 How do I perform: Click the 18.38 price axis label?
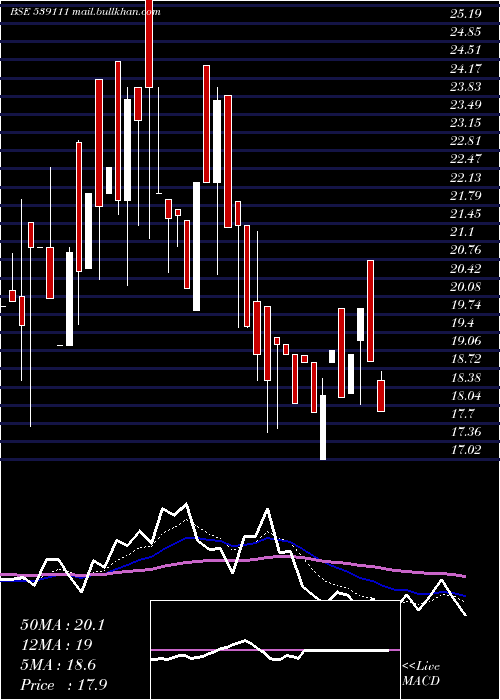click(x=466, y=378)
